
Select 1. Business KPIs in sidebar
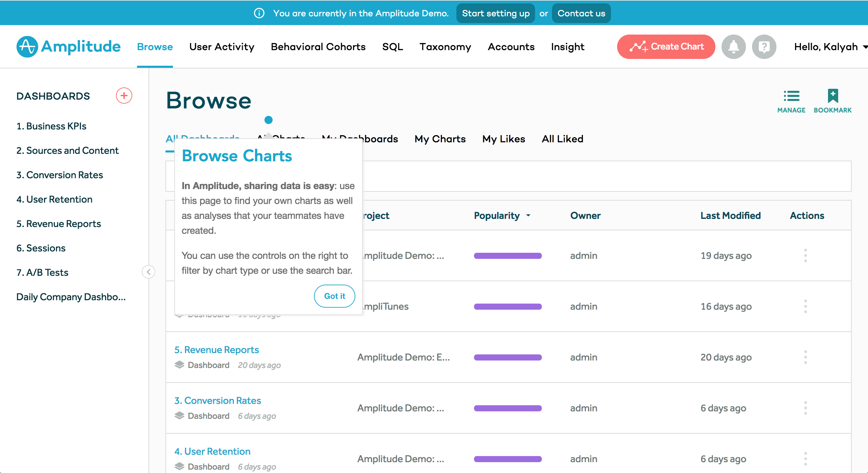point(51,126)
